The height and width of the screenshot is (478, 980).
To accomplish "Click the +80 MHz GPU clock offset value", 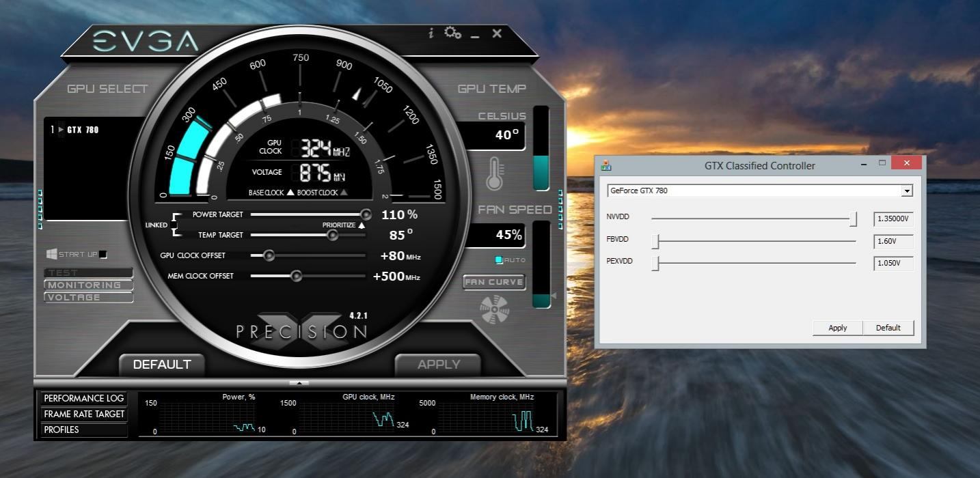I will tap(400, 256).
